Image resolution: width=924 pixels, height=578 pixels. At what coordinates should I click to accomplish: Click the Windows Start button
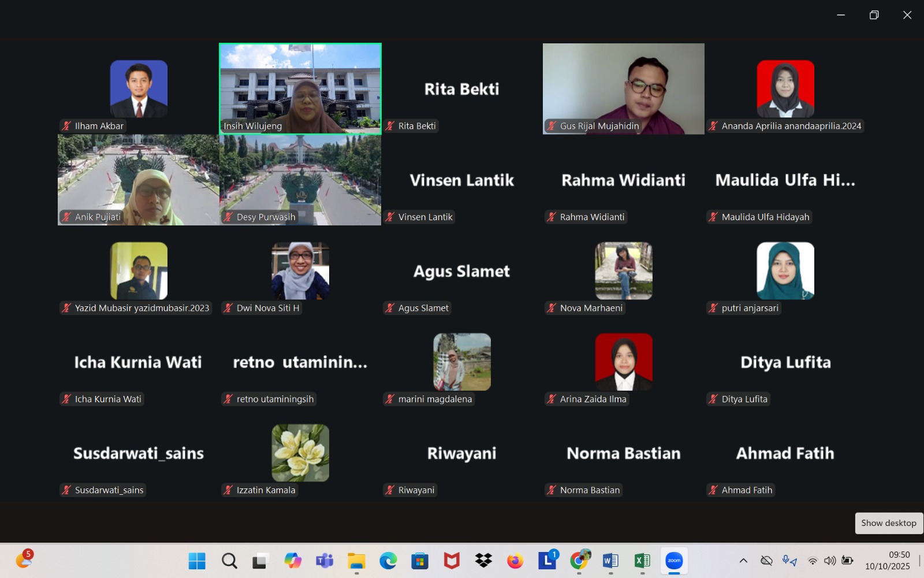[x=197, y=561]
